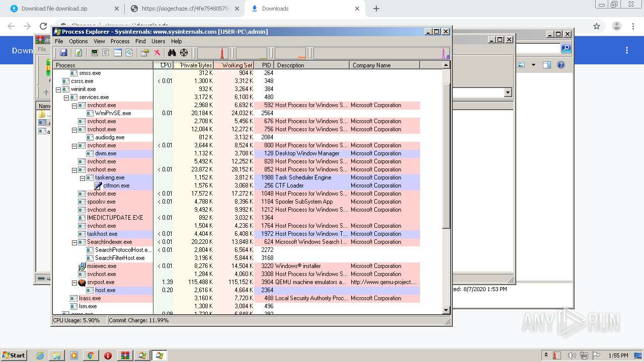Collapse the wininit.exe tree node

coord(58,89)
